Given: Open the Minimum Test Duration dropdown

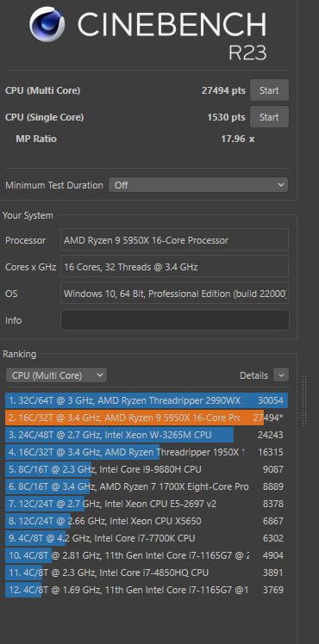Looking at the screenshot, I should (x=198, y=185).
